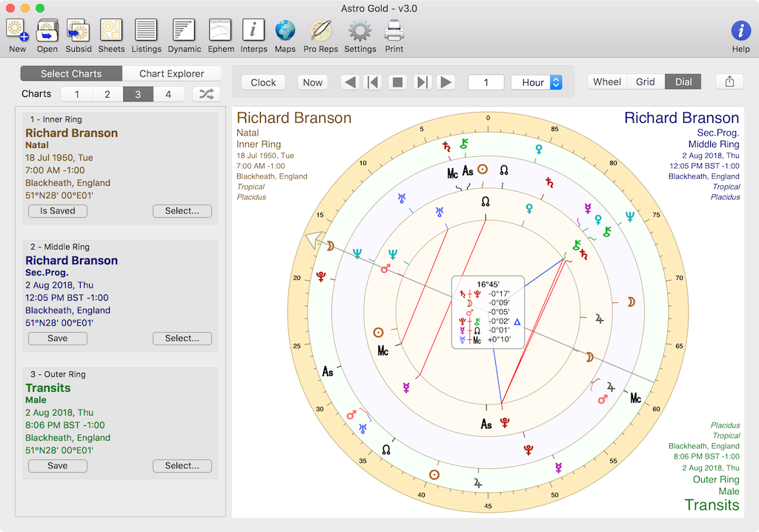
Task: Click the Transits title in left panel
Action: (48, 388)
